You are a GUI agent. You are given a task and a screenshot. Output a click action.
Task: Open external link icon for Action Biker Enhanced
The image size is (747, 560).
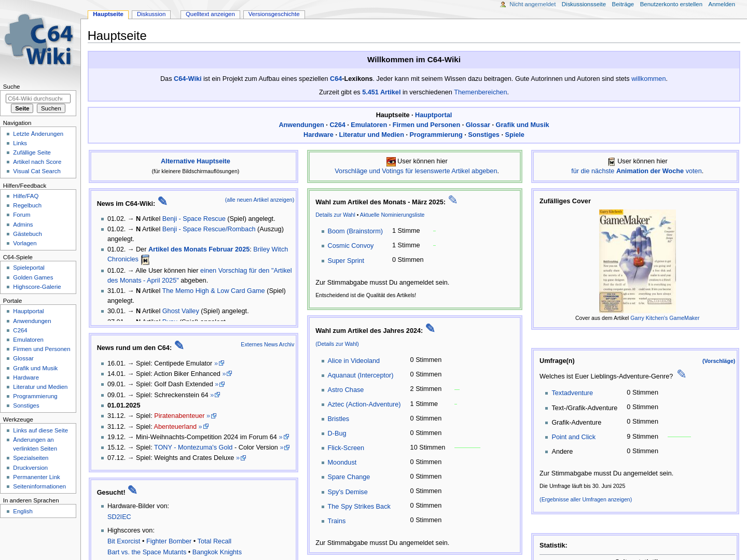229,374
